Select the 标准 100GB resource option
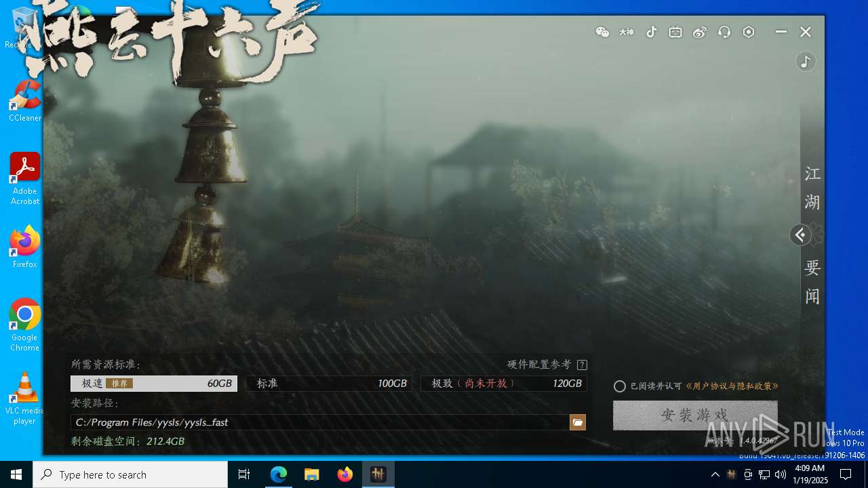 pyautogui.click(x=329, y=384)
